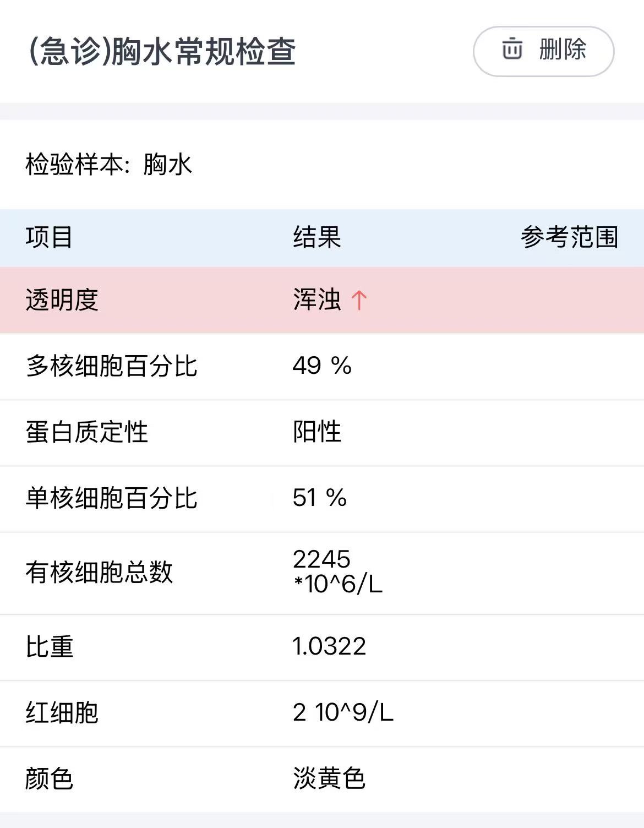Click the 参考范围 column header
The height and width of the screenshot is (828, 644).
click(569, 237)
